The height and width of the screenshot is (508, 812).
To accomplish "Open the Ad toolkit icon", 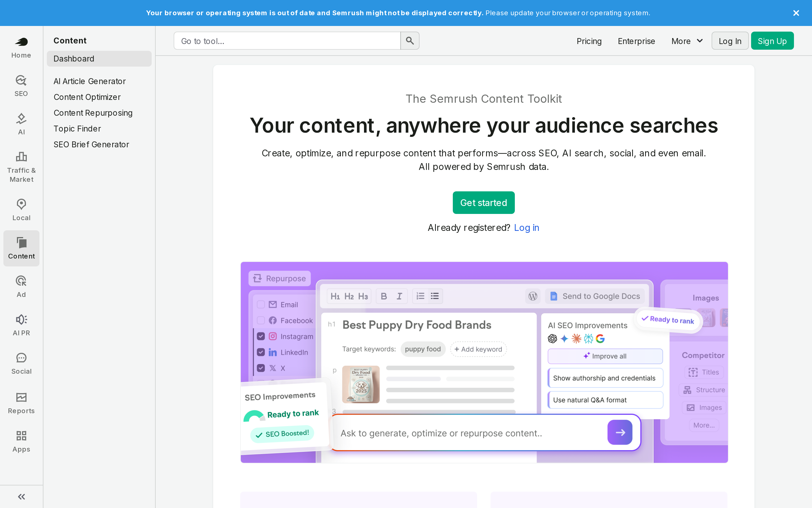I will click(x=21, y=286).
